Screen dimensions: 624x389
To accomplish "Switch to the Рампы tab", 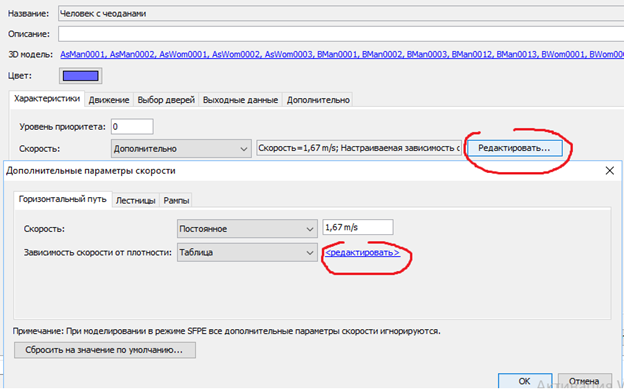I will (176, 201).
